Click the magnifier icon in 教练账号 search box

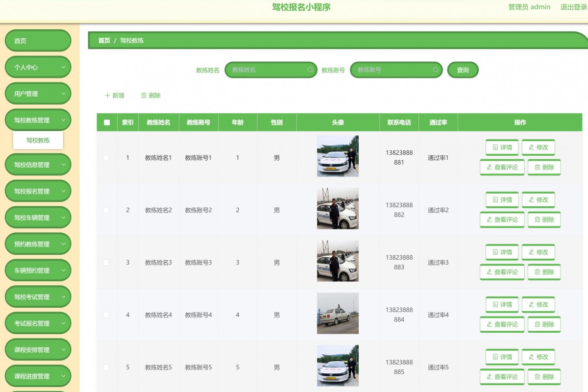point(435,70)
